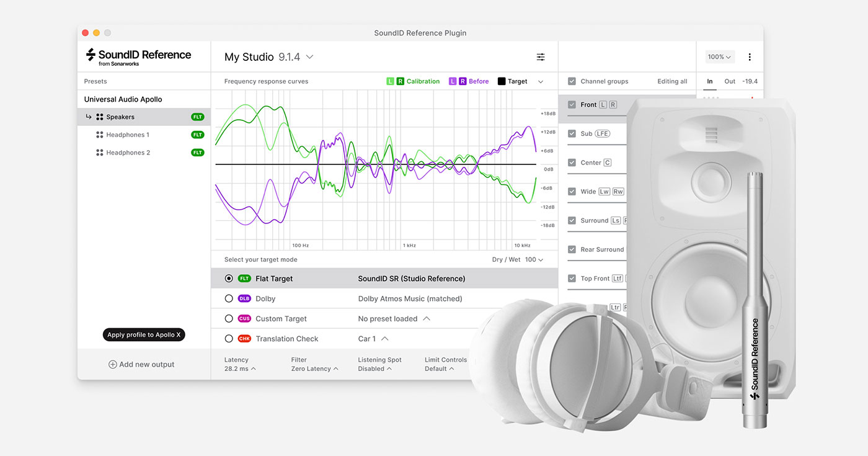Open the settings sliders icon
The image size is (868, 456).
pyautogui.click(x=541, y=57)
